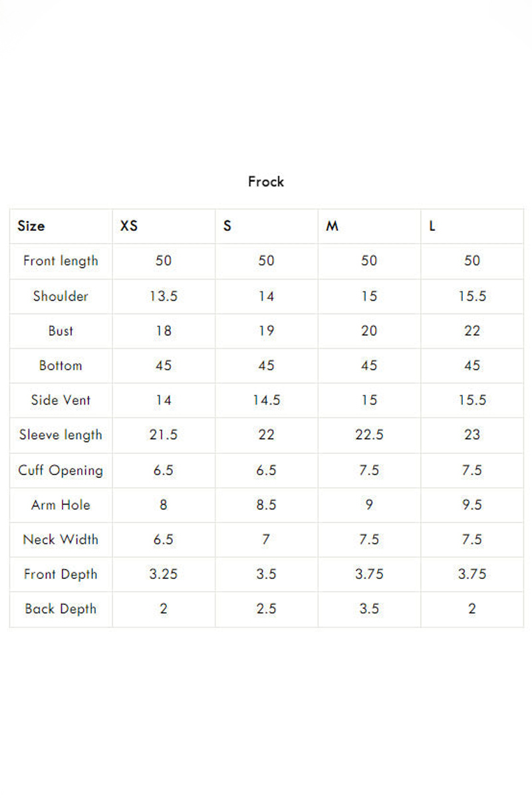Click the M Sleeve length value 22.5

(369, 435)
